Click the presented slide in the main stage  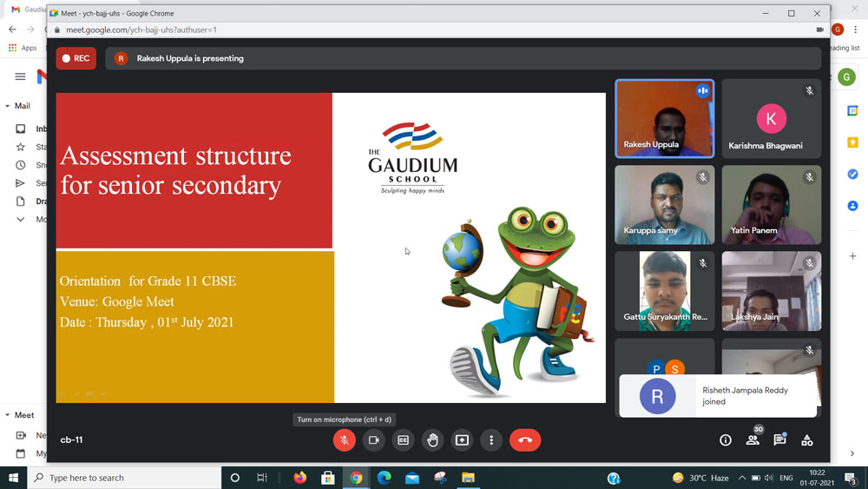[331, 248]
